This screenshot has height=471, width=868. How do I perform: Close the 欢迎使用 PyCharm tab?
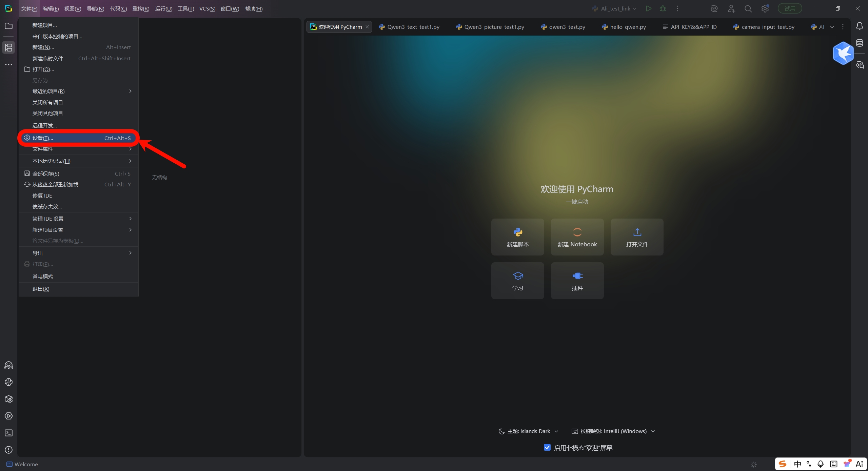[x=367, y=27]
